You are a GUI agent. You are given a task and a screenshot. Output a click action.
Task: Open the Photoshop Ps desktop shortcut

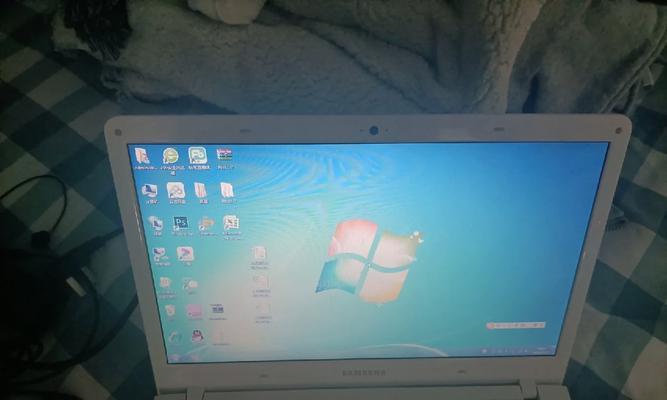click(x=181, y=223)
